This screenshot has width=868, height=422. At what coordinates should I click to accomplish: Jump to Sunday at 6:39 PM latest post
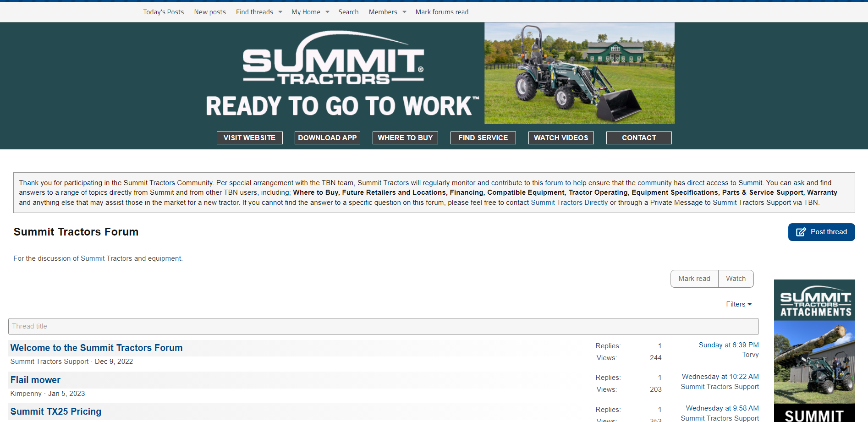pyautogui.click(x=729, y=345)
